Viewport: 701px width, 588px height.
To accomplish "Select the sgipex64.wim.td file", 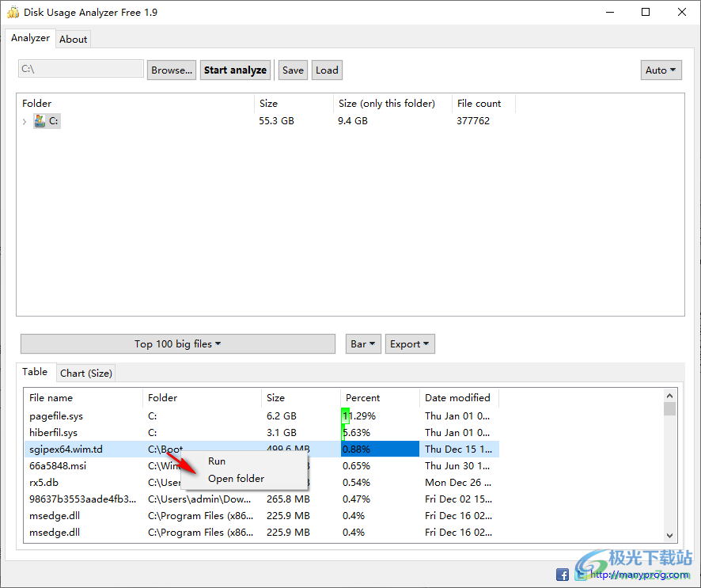I will [x=66, y=449].
